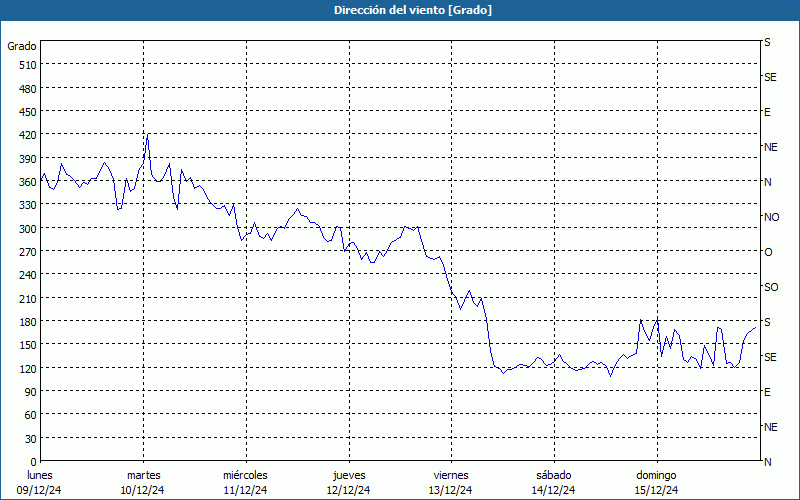
Task: Click the date 09/12/24
Action: [39, 490]
